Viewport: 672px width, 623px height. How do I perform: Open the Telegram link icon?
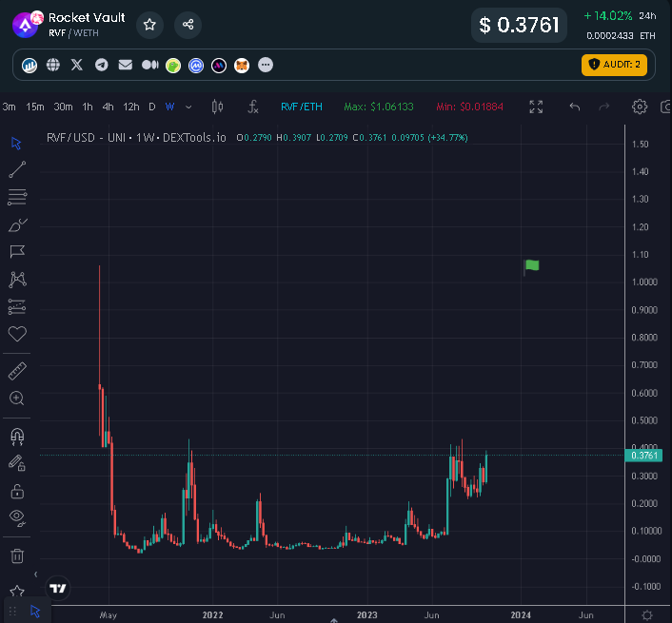pyautogui.click(x=101, y=65)
